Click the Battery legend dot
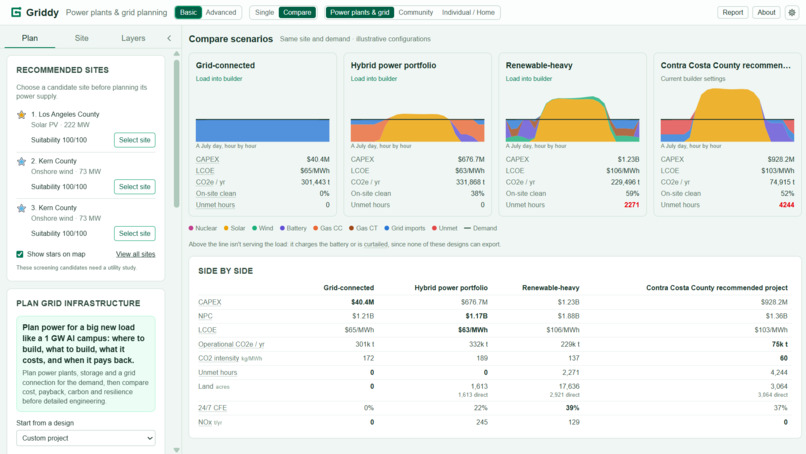Image resolution: width=806 pixels, height=454 pixels. tap(282, 228)
